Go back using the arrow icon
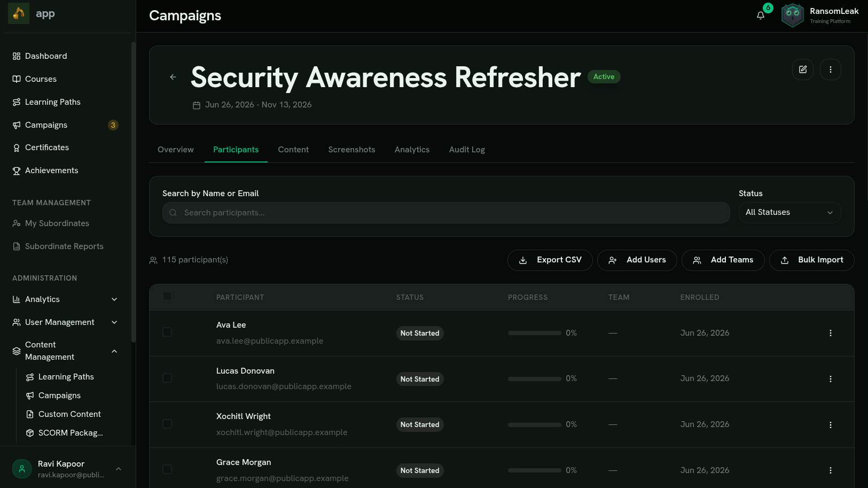Viewport: 868px width, 488px height. (173, 77)
